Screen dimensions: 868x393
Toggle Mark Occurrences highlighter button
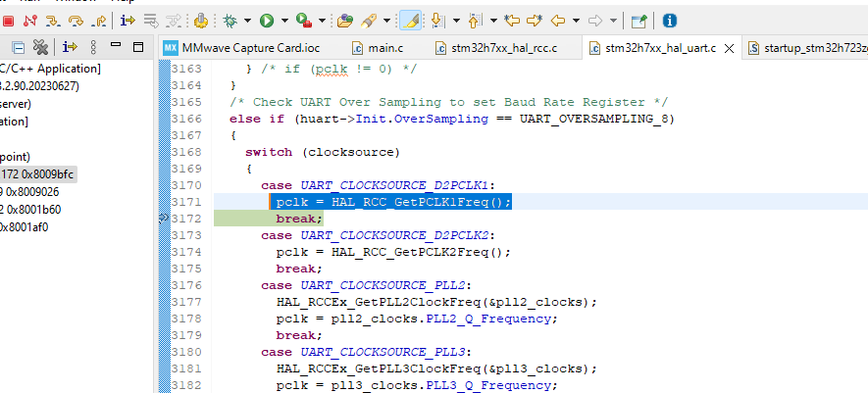click(x=410, y=21)
